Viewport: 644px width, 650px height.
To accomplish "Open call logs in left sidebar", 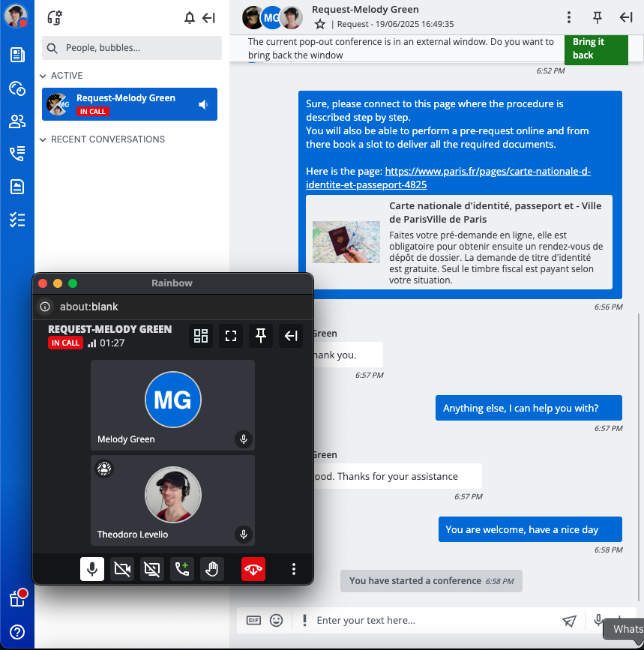I will coord(17,154).
